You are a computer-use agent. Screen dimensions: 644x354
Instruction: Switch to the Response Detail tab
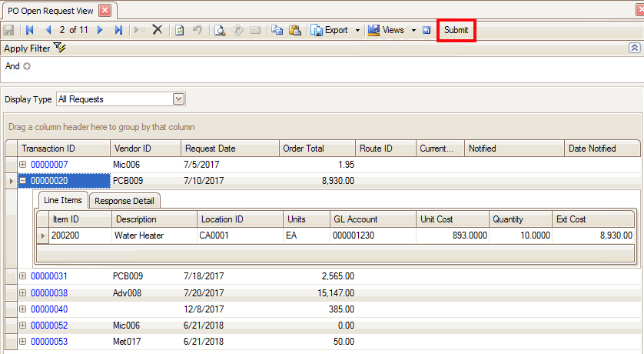point(124,201)
